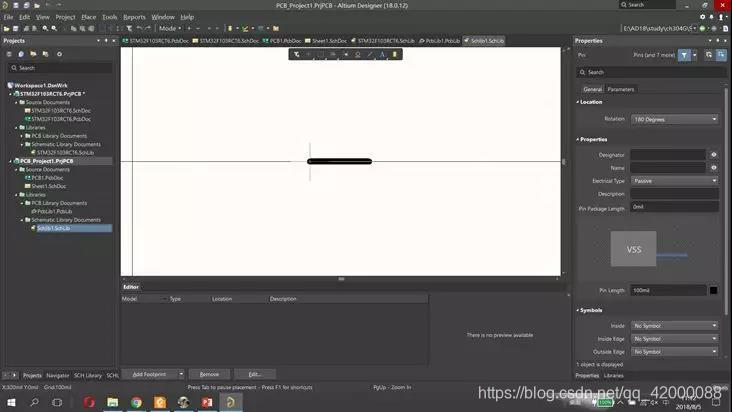This screenshot has height=412, width=732.
Task: Toggle Designator visibility eye icon
Action: [x=714, y=155]
